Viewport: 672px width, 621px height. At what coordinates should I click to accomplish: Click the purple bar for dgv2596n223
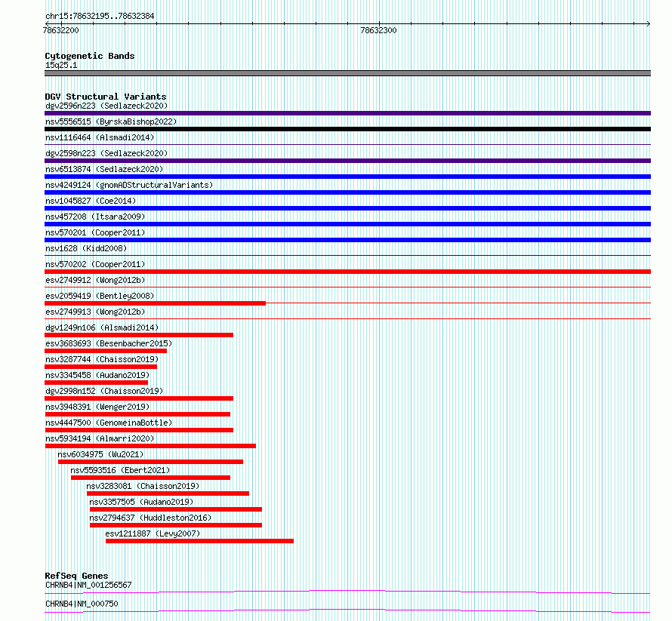[347, 113]
